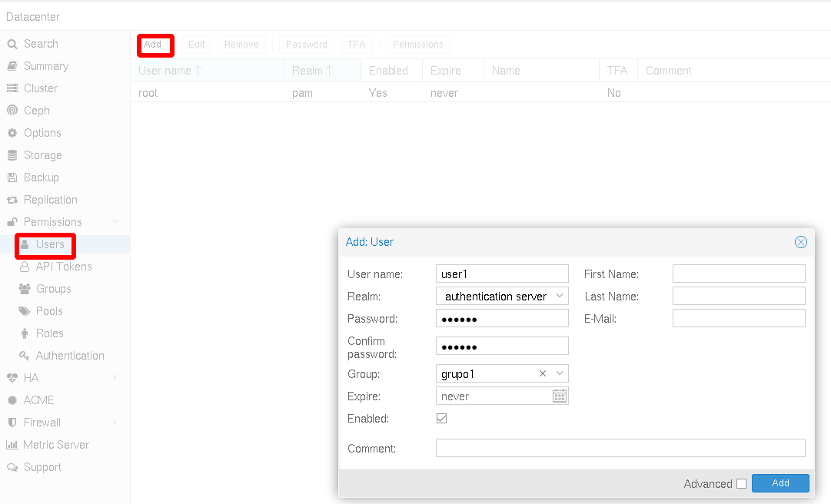Screen dimensions: 831x504
Task: Click the Add button in toolbar
Action: coord(154,45)
